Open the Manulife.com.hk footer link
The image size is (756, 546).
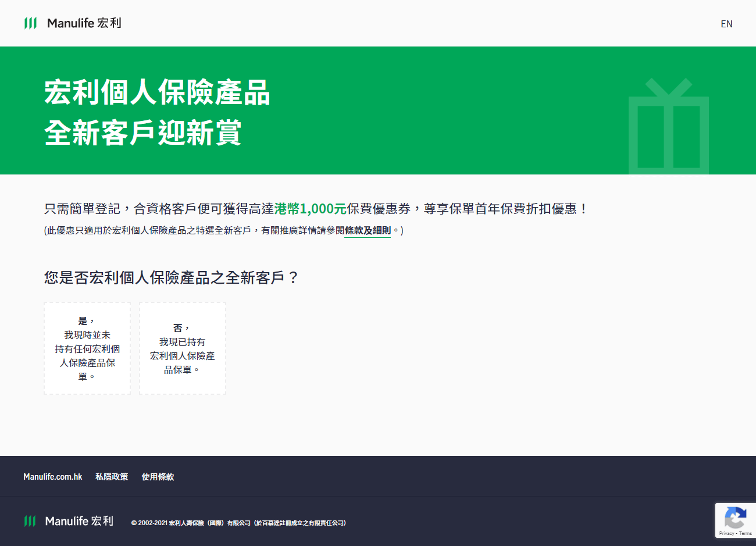click(x=53, y=476)
